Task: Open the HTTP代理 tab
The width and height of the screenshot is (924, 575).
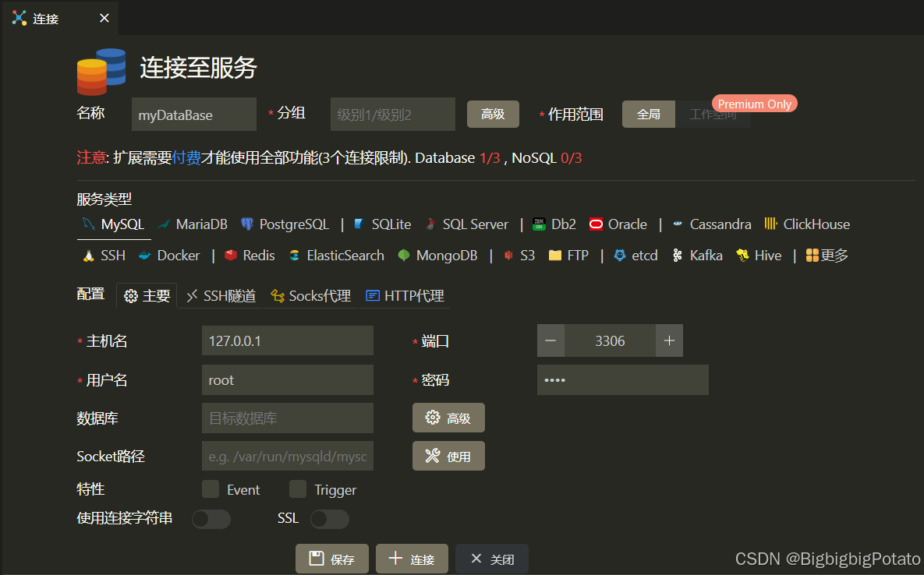Action: point(405,295)
